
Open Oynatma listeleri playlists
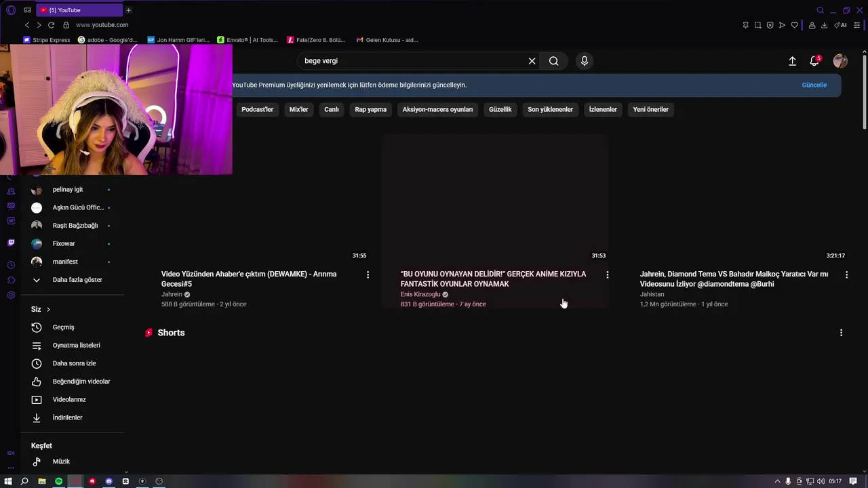[x=73, y=345]
